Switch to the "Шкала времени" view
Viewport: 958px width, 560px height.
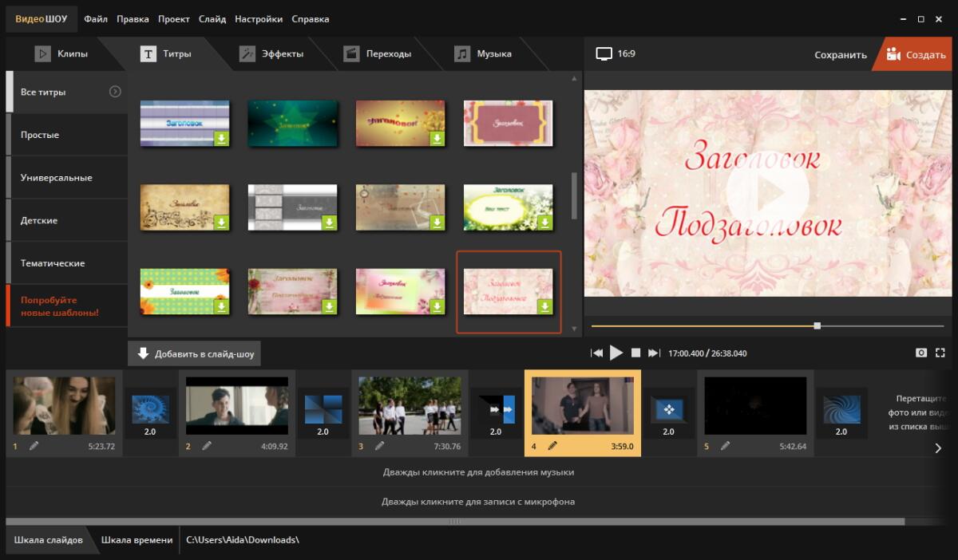(137, 540)
